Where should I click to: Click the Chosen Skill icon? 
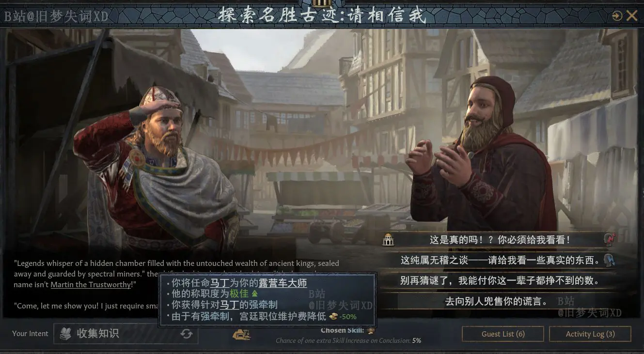point(371,331)
